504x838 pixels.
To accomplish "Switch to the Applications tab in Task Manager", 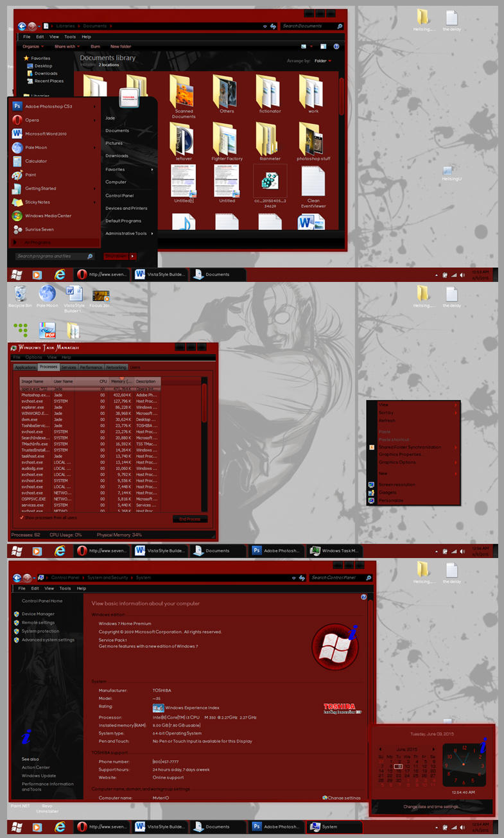I will pyautogui.click(x=25, y=367).
